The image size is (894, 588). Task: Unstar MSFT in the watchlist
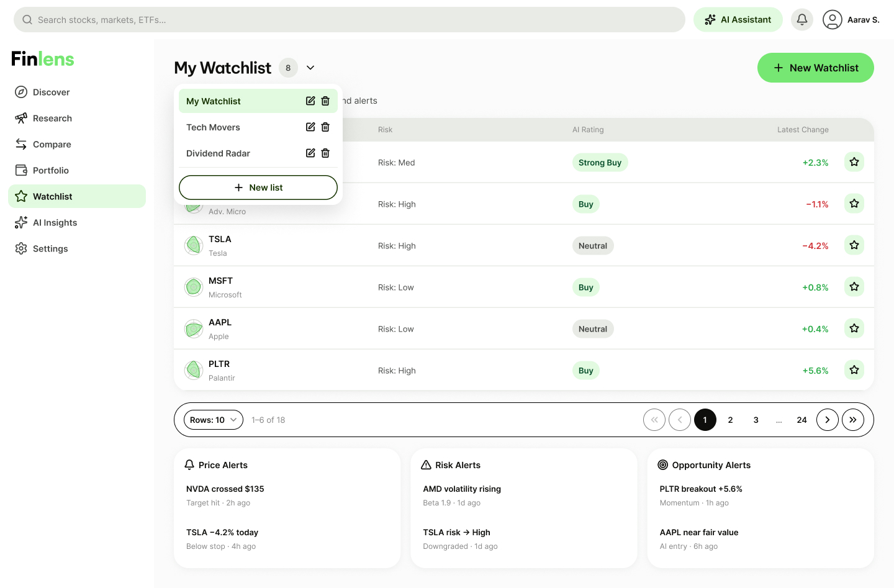pos(854,287)
